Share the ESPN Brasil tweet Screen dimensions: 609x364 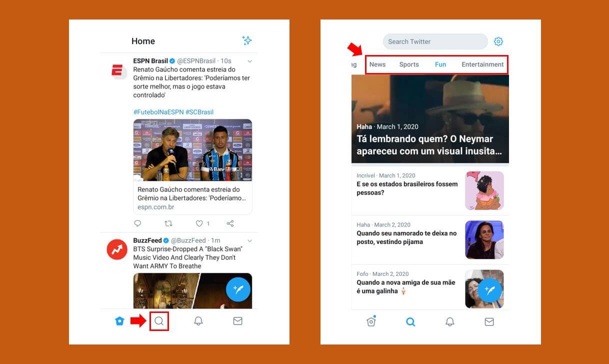229,223
